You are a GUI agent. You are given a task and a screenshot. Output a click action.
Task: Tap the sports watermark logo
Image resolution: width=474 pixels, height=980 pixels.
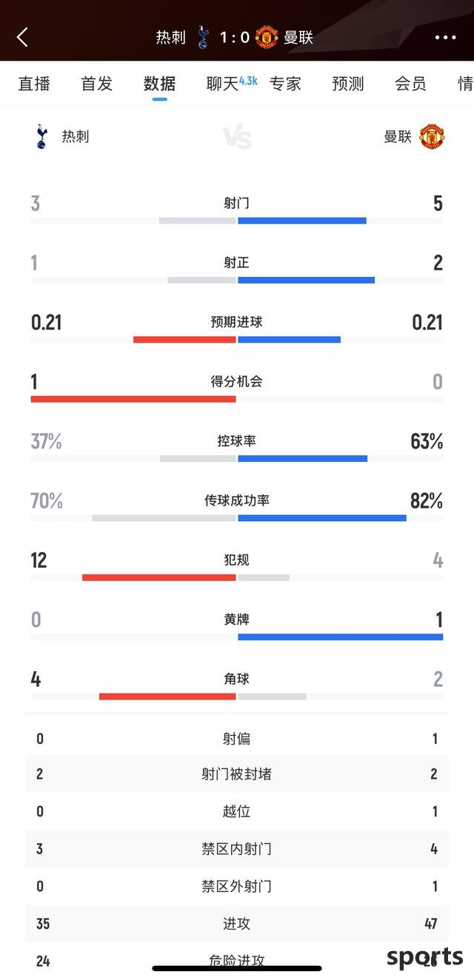coord(425,957)
